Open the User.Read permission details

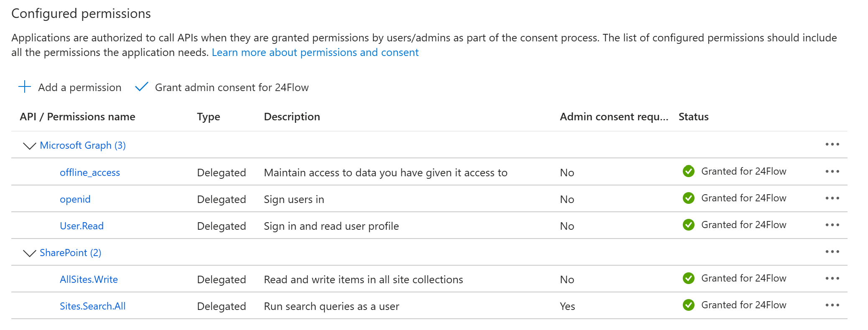click(x=82, y=226)
